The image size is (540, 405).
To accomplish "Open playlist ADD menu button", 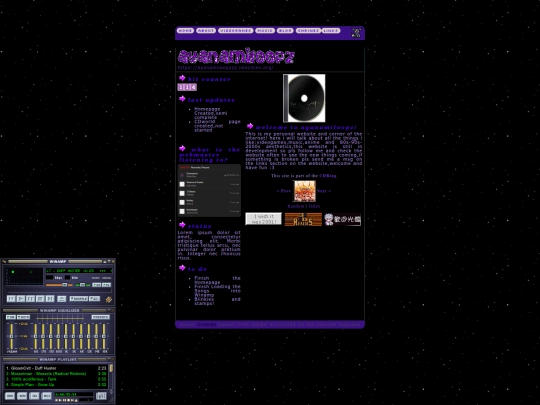I will (10, 396).
